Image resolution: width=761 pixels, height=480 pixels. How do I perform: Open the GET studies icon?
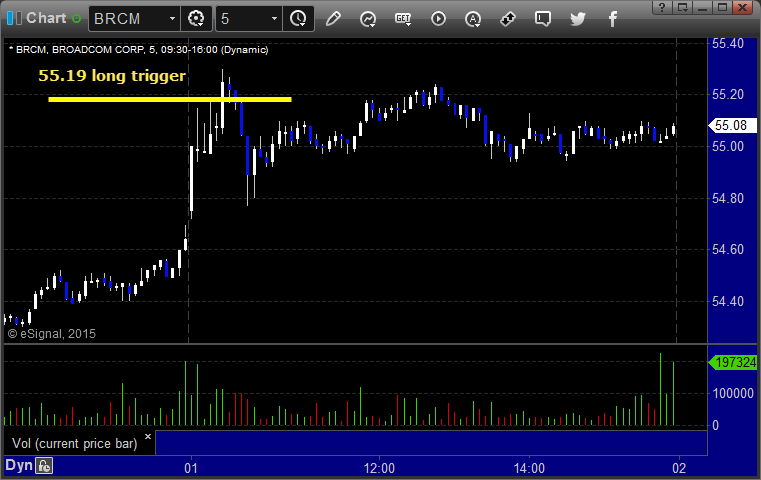pos(403,19)
